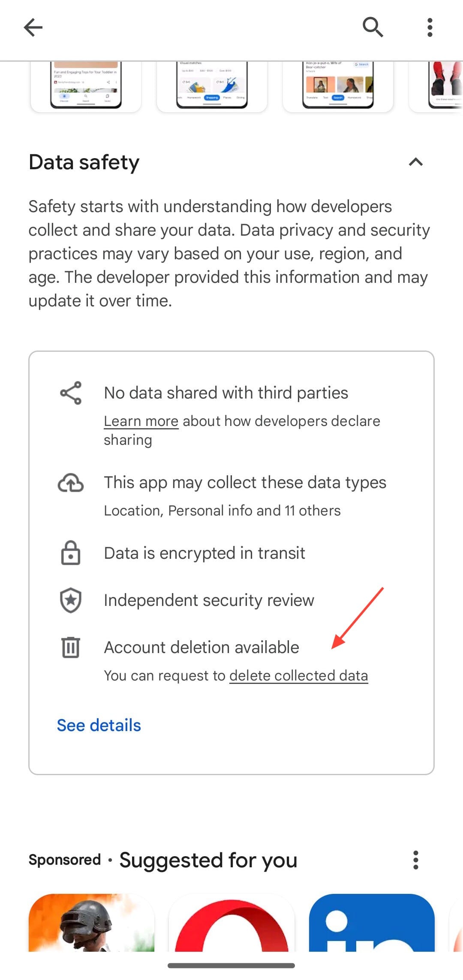This screenshot has width=463, height=980.
Task: Click the cloud upload data collection icon
Action: [71, 483]
